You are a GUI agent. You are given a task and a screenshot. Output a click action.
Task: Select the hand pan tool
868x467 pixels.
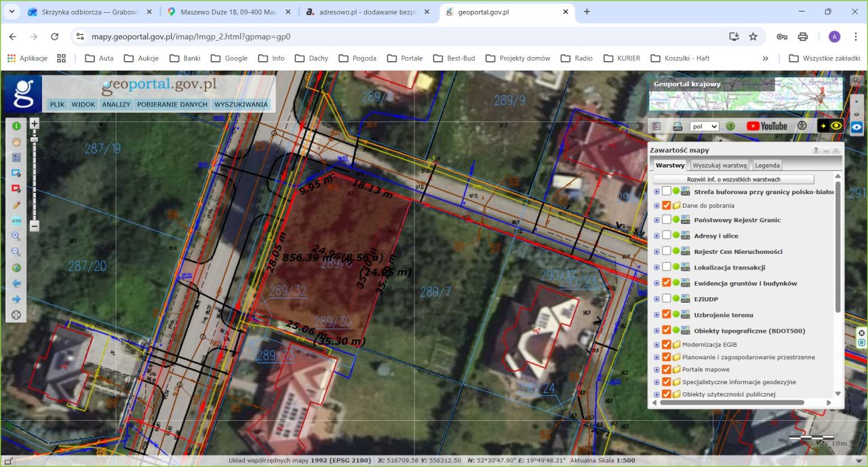pos(16,142)
